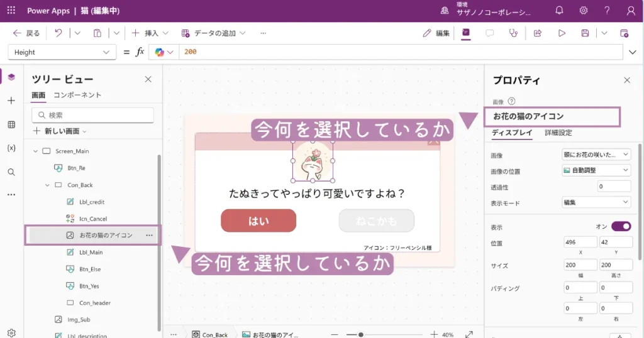This screenshot has height=338, width=644.
Task: Open the Tree view layers icon in left rail
Action: (x=11, y=77)
